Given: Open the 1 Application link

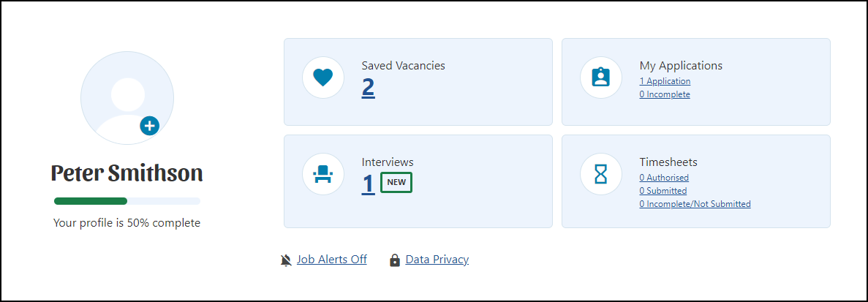Looking at the screenshot, I should [x=665, y=81].
